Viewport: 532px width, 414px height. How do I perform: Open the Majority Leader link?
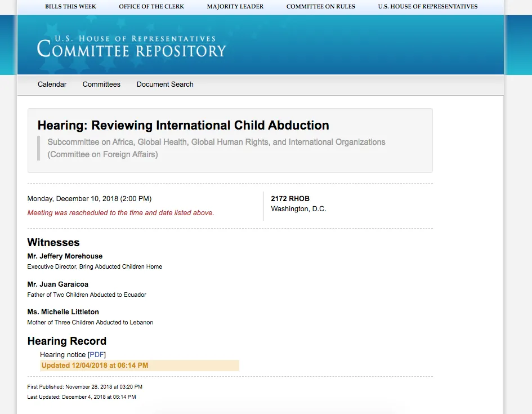click(x=235, y=6)
